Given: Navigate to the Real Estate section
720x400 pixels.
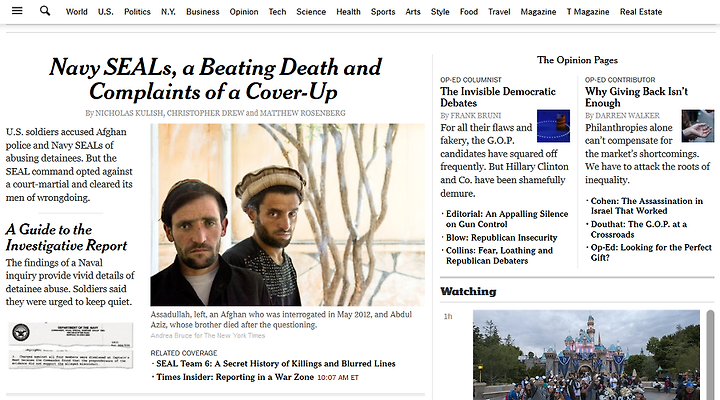Looking at the screenshot, I should [641, 12].
